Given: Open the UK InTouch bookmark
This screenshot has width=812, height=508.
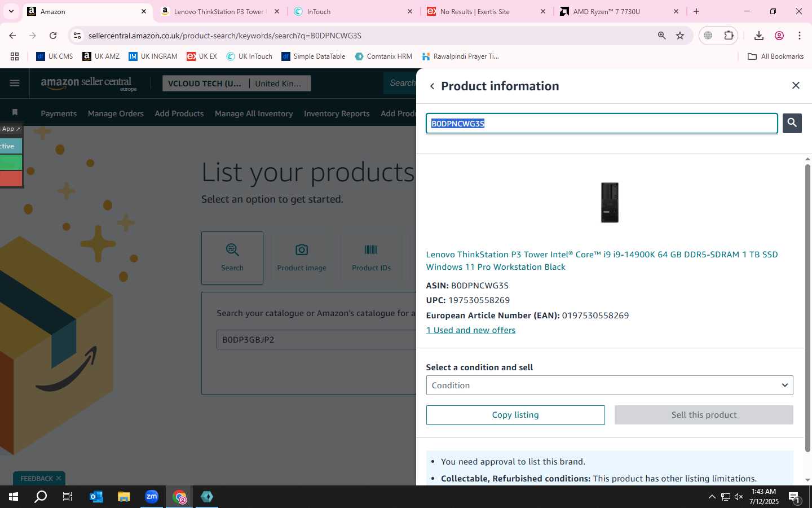Looking at the screenshot, I should click(x=249, y=56).
